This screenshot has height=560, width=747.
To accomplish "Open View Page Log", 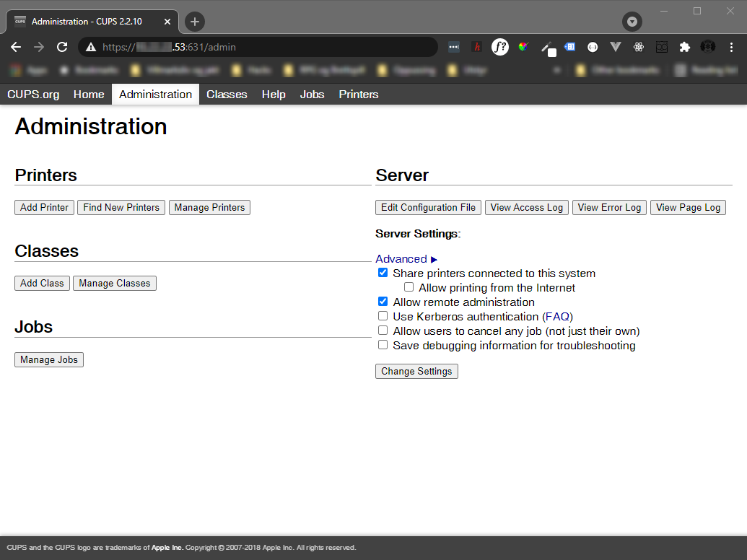I will (x=688, y=208).
